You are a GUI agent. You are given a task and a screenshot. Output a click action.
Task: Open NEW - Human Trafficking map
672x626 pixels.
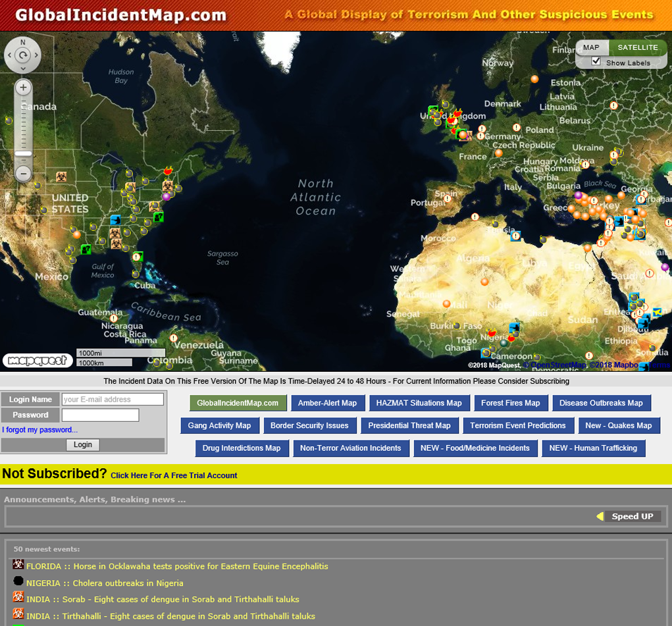[593, 448]
